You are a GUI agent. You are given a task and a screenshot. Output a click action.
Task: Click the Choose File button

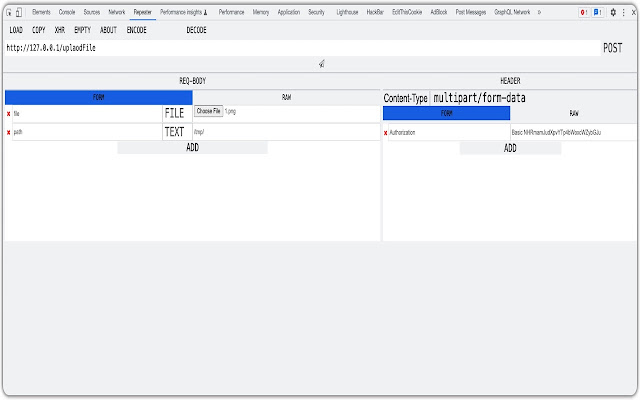click(208, 111)
